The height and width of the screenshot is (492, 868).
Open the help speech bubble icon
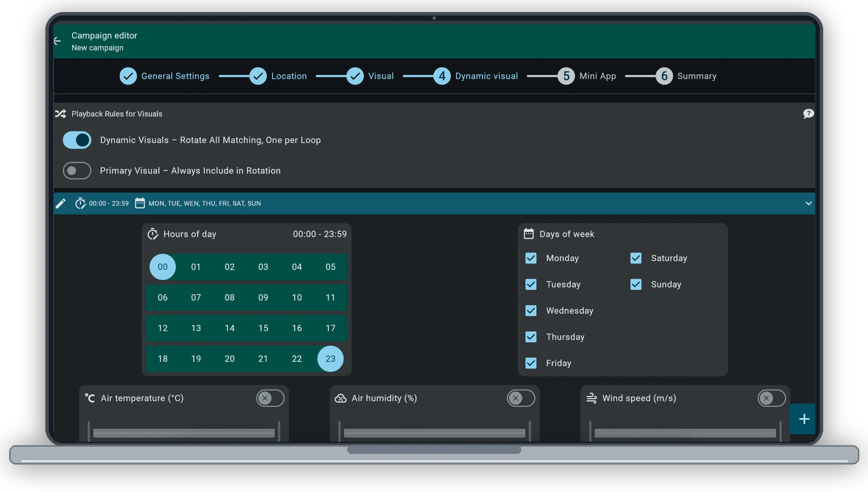[x=808, y=114]
